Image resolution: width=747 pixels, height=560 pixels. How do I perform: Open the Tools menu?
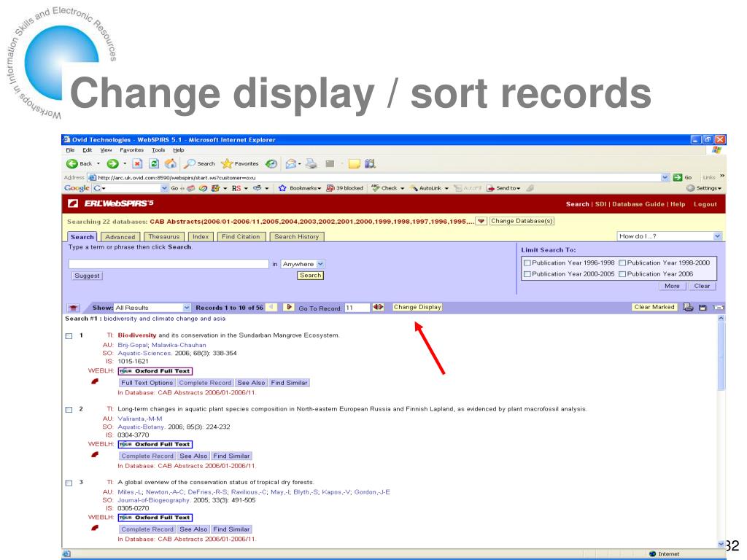pyautogui.click(x=158, y=150)
